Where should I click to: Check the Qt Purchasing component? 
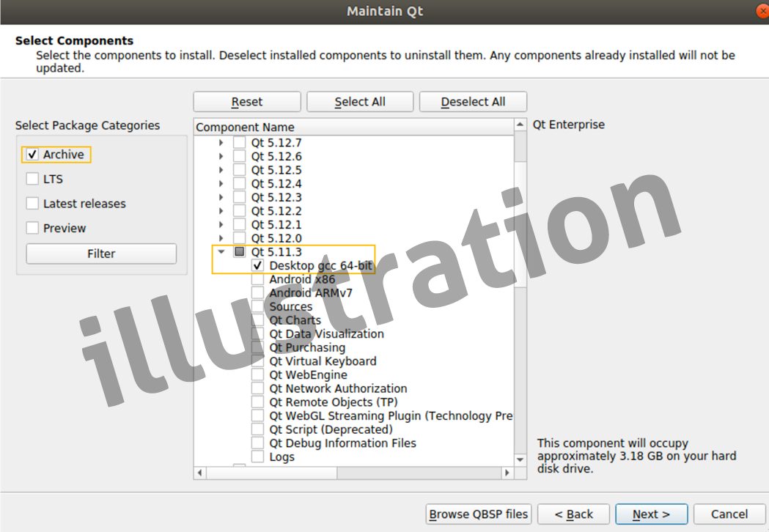tap(257, 347)
